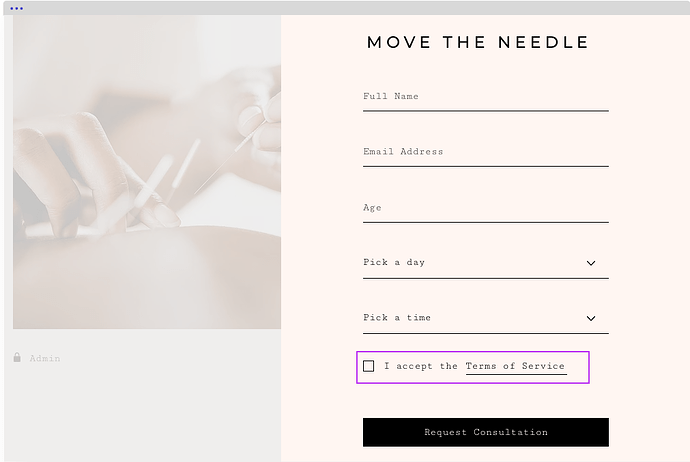The height and width of the screenshot is (462, 690).
Task: Click the Full Name placeholder text
Action: 391,96
